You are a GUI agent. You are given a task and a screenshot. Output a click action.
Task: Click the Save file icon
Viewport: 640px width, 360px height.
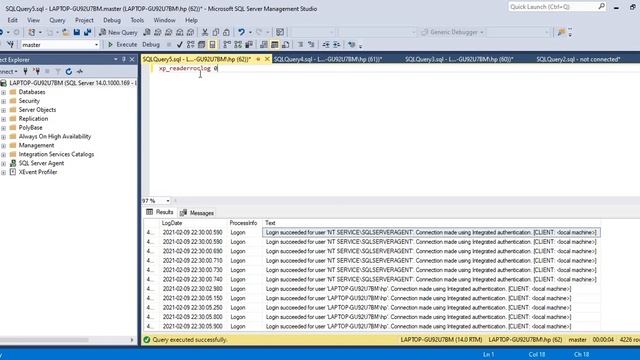76,32
